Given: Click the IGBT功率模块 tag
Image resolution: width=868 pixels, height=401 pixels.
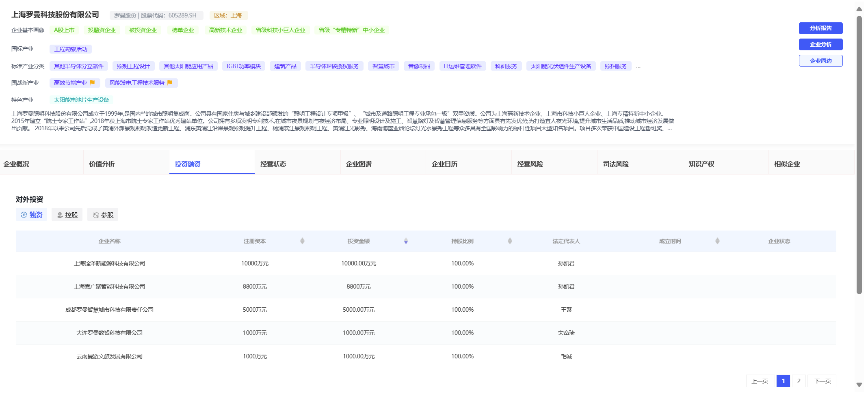Looking at the screenshot, I should (x=244, y=66).
